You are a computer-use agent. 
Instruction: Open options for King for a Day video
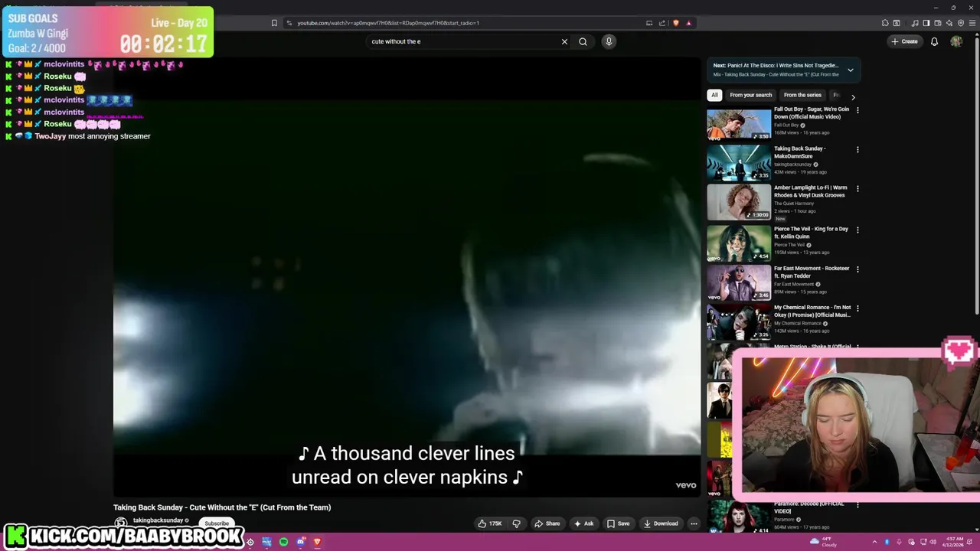tap(857, 230)
